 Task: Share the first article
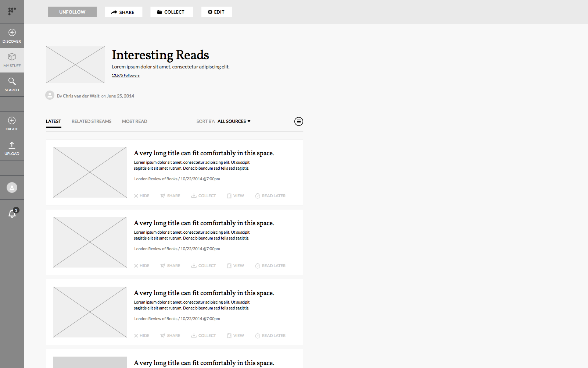[170, 196]
